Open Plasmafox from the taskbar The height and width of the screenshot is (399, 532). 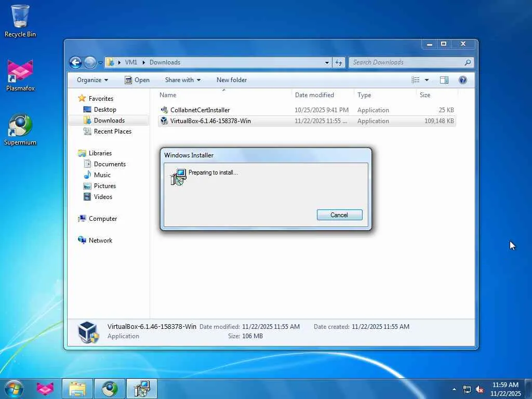(45, 389)
